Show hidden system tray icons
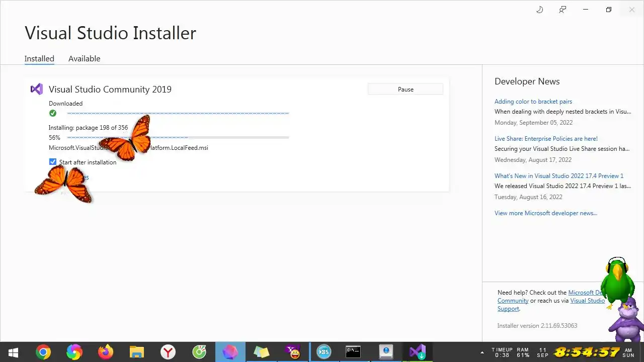 click(x=482, y=352)
